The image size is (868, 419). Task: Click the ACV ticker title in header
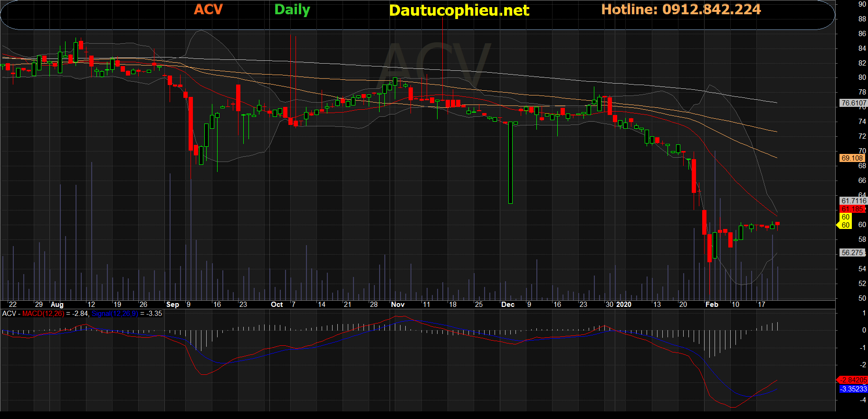pyautogui.click(x=208, y=10)
